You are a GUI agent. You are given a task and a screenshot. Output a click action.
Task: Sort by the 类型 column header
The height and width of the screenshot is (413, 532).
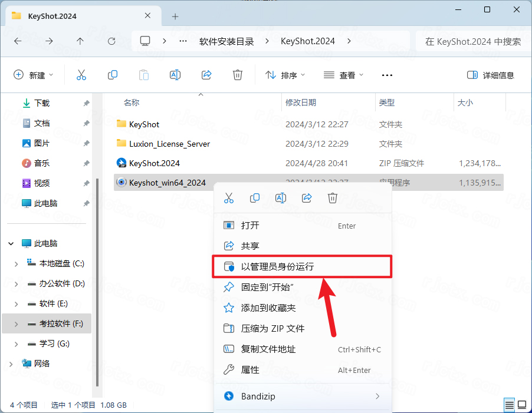pos(387,103)
